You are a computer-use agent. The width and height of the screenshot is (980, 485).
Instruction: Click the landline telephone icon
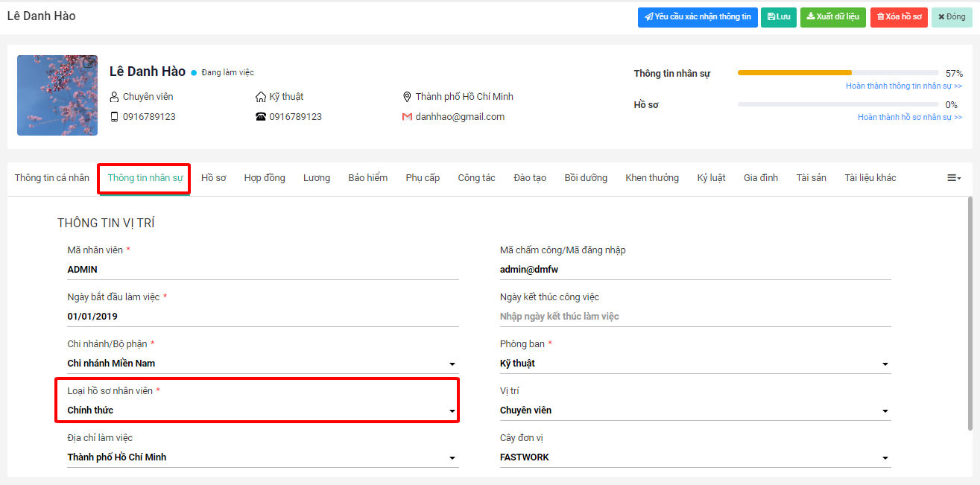point(261,117)
